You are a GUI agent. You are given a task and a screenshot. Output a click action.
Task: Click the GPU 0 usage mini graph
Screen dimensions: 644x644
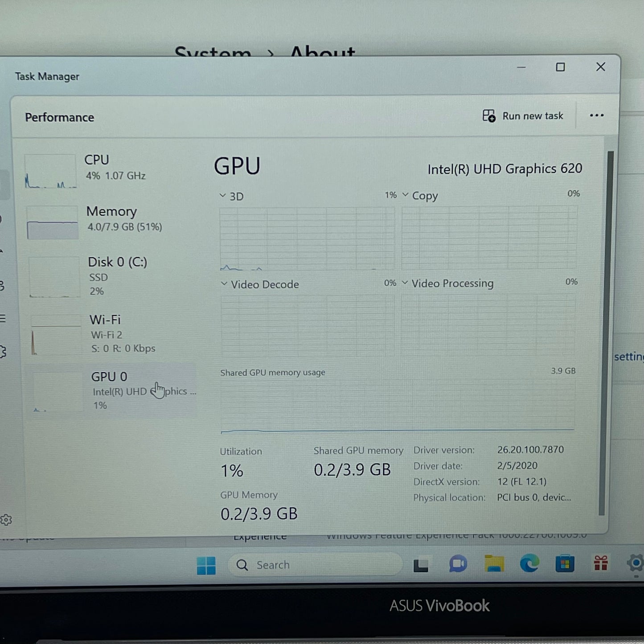[x=57, y=392]
